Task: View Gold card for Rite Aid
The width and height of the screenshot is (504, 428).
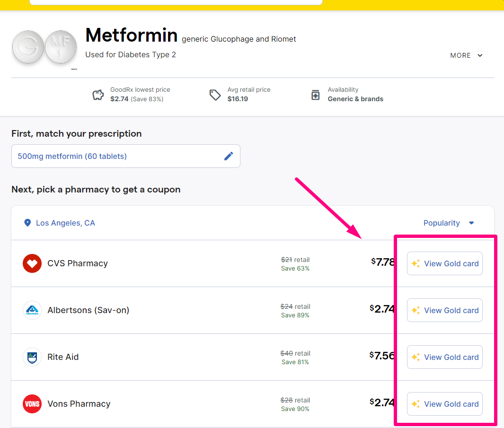Action: coord(444,357)
